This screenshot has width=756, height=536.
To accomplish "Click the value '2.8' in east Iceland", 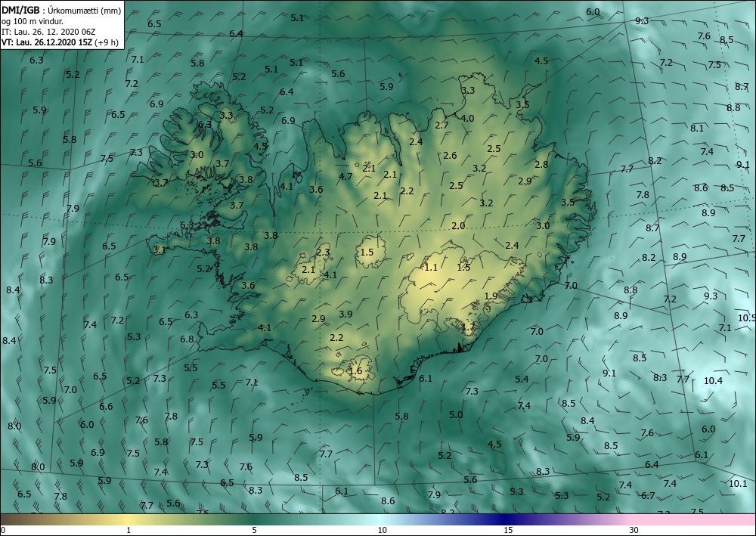I will [541, 164].
